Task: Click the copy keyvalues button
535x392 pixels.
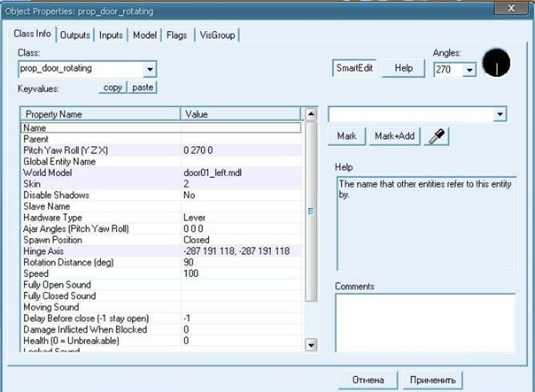Action: [112, 88]
